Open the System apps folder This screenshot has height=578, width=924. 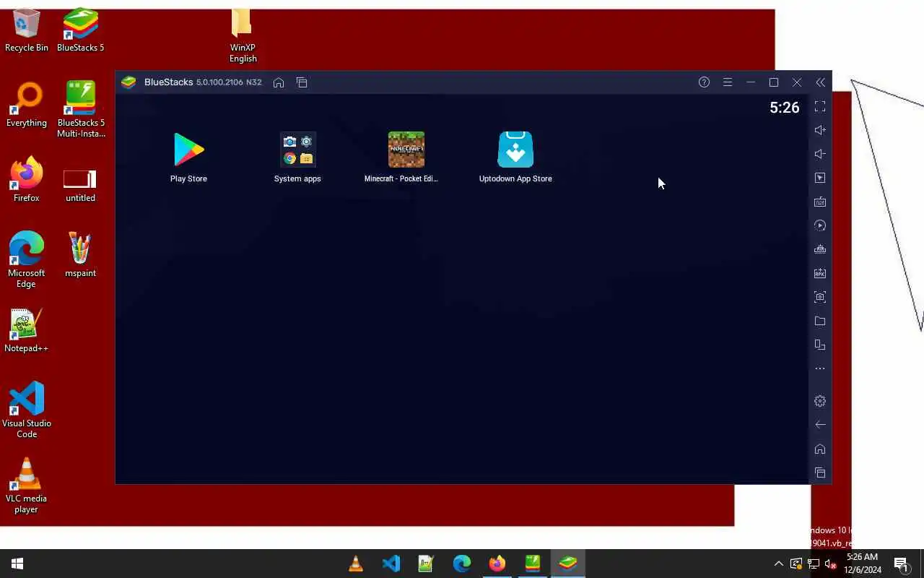(297, 157)
